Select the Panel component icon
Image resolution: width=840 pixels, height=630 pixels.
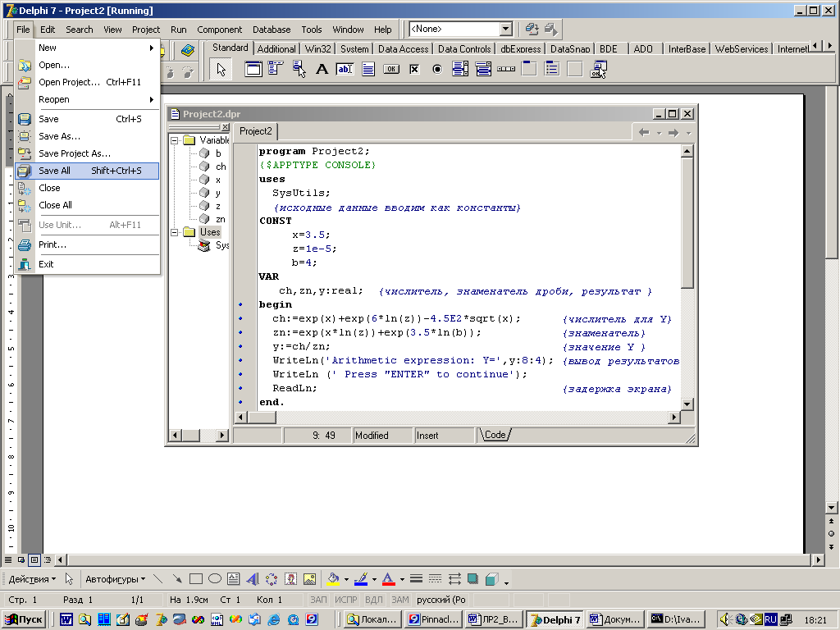[575, 69]
